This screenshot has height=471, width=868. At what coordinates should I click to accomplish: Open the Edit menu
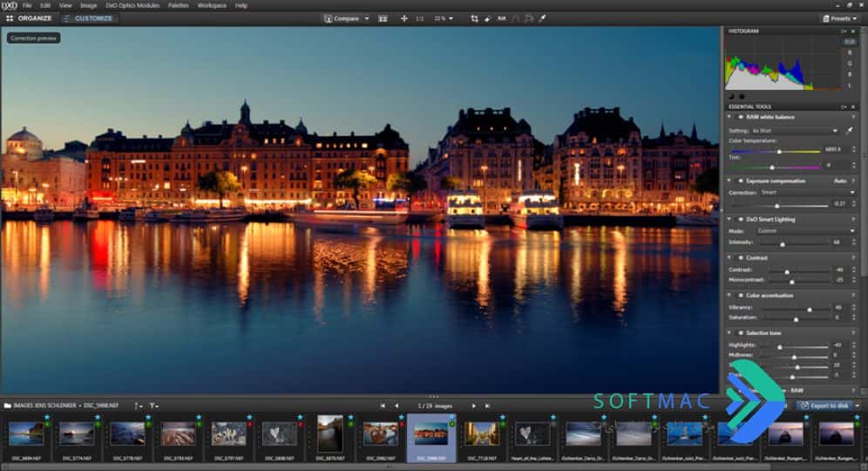(x=44, y=5)
